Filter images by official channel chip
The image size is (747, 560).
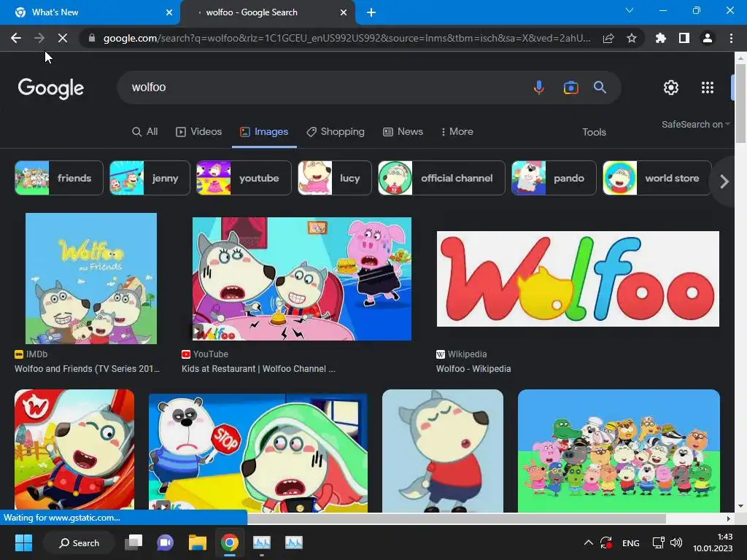(x=441, y=178)
